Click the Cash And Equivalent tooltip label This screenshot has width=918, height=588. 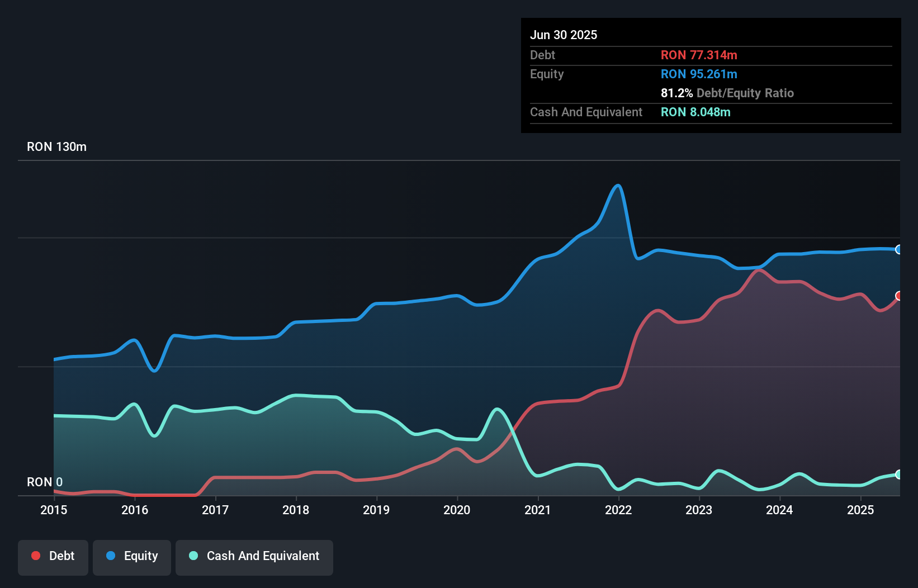pyautogui.click(x=586, y=112)
